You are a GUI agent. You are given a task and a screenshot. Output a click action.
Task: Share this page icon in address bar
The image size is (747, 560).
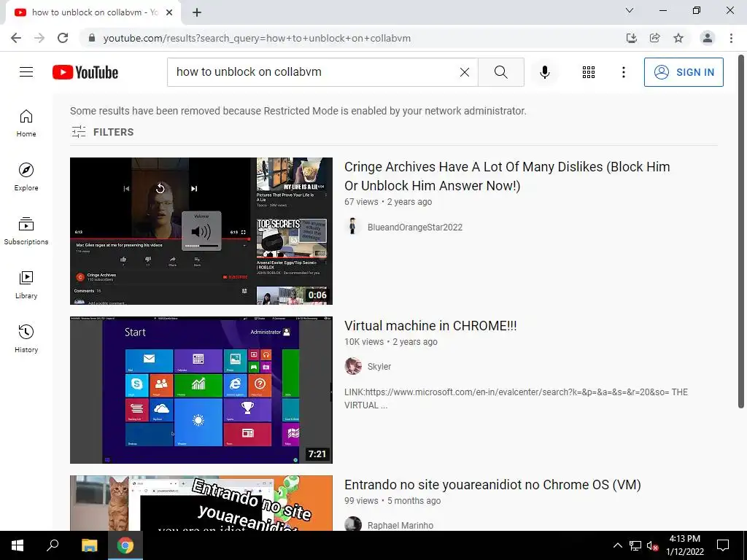pos(654,38)
